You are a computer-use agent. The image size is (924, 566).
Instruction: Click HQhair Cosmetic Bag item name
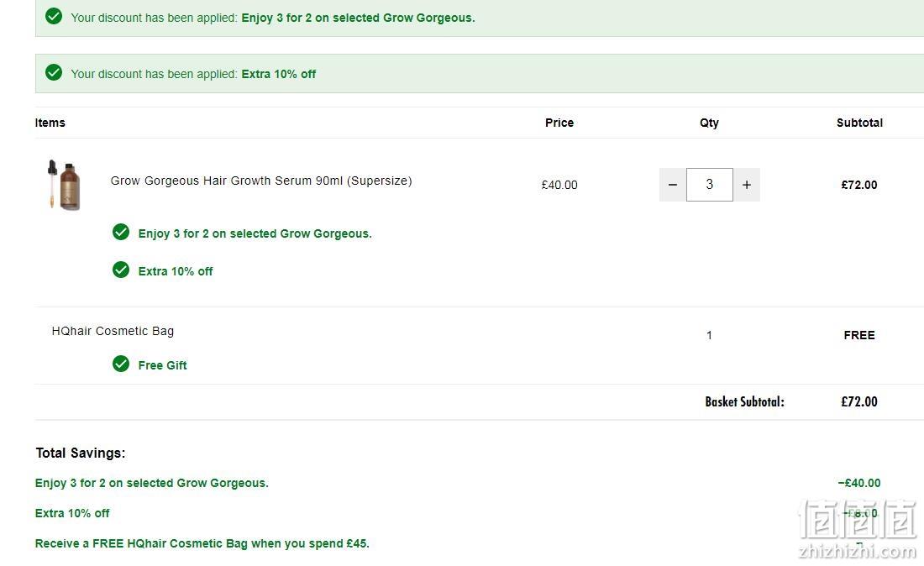click(x=113, y=331)
